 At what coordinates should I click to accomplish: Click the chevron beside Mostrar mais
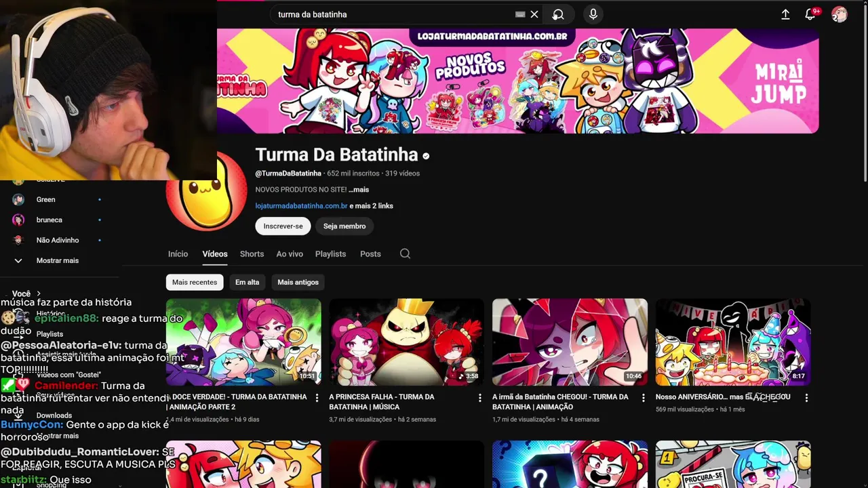18,260
